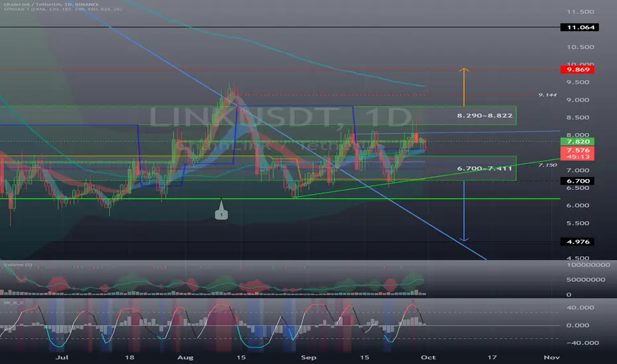Click the 8.500 price axis value
This screenshot has width=617, height=364.
pos(578,117)
